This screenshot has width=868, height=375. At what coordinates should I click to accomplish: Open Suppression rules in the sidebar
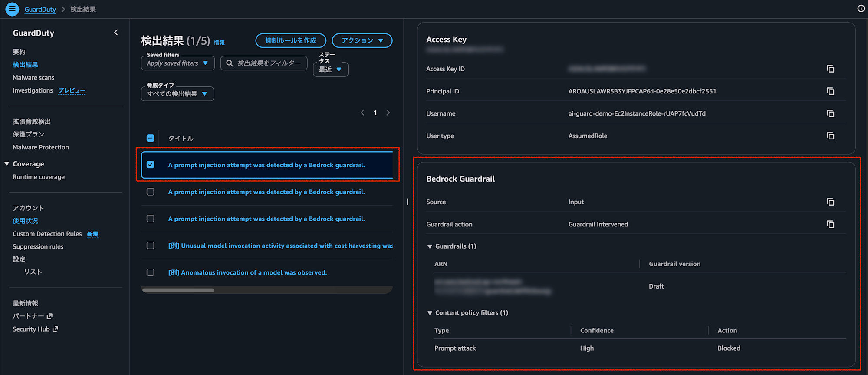tap(38, 247)
